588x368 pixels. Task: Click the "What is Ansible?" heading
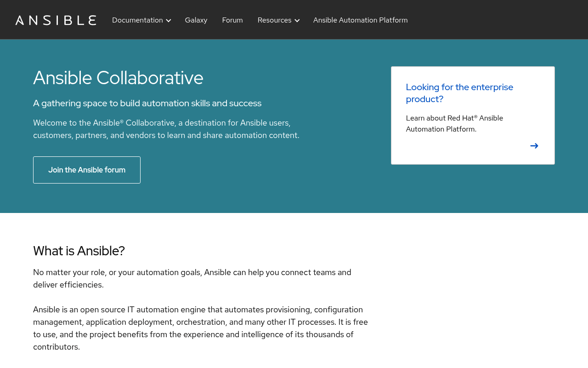tap(79, 251)
